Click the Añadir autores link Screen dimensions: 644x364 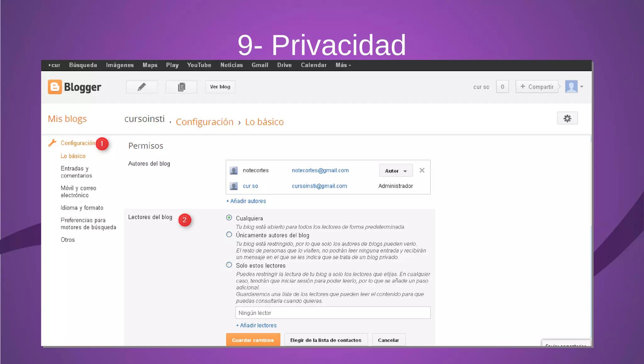coord(246,201)
